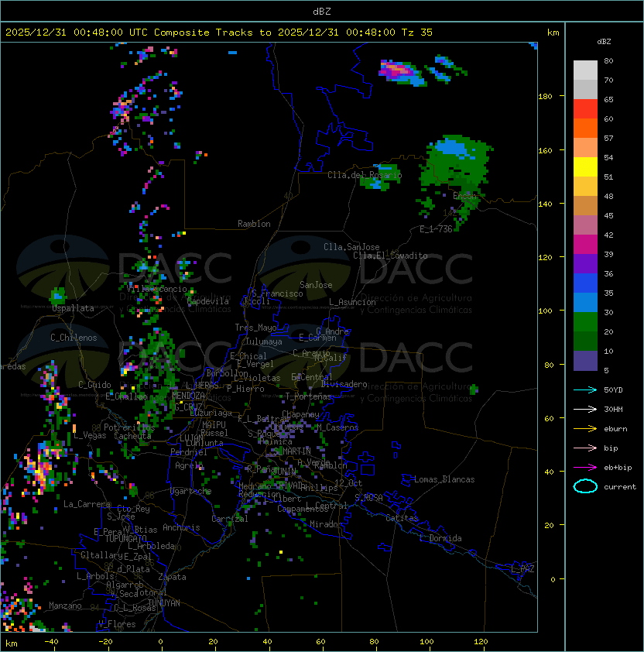Select the 'LUJAN' map label
The width and height of the screenshot is (644, 652).
[191, 438]
